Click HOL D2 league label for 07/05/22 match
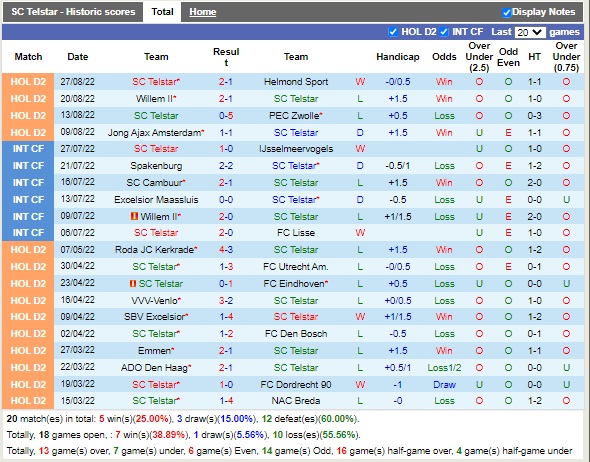Screen dimensions: 590x462 point(28,250)
